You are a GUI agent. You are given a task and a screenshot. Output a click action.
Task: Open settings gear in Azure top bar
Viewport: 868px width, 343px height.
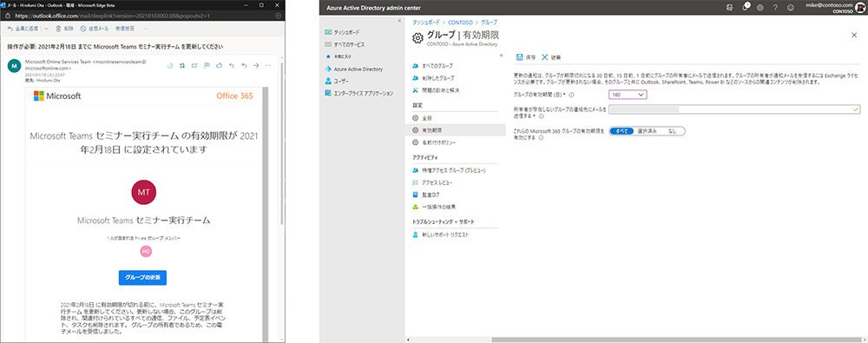(760, 8)
